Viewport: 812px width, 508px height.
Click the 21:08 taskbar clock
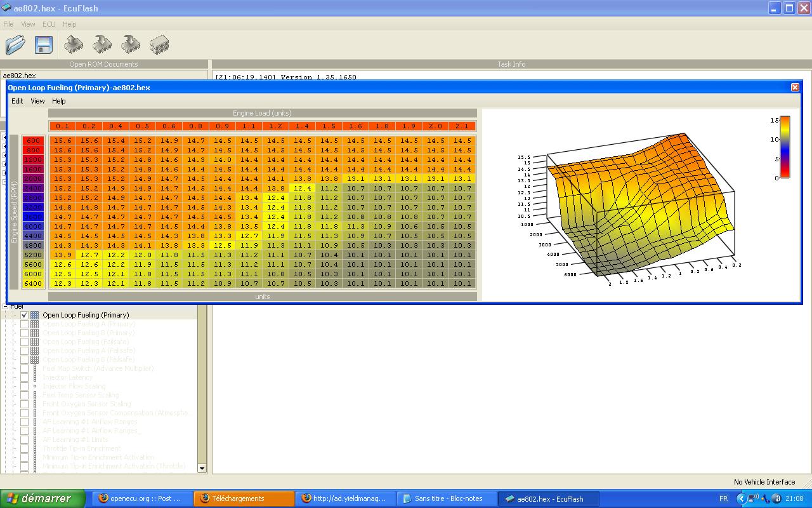pyautogui.click(x=794, y=498)
